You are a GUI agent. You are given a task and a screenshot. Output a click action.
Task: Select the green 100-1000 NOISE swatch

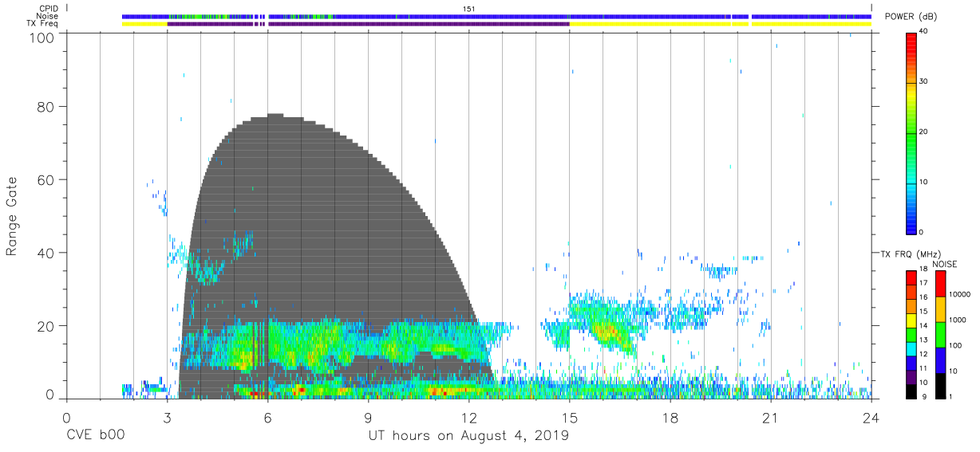pos(940,334)
